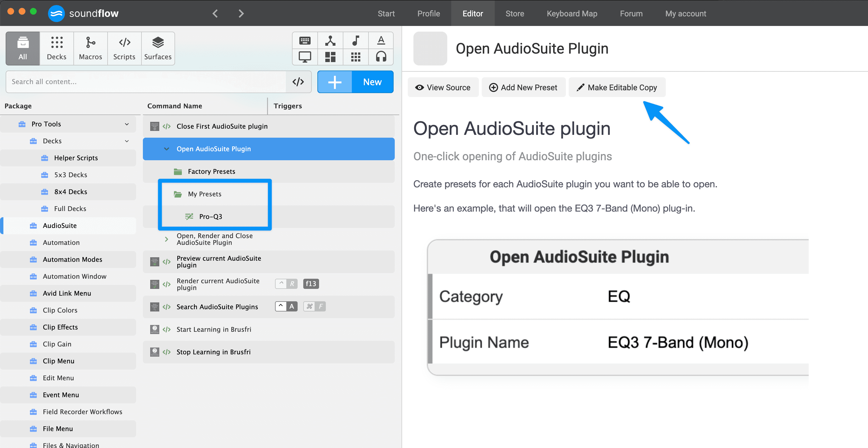Click View Source button
The height and width of the screenshot is (448, 868).
[443, 87]
